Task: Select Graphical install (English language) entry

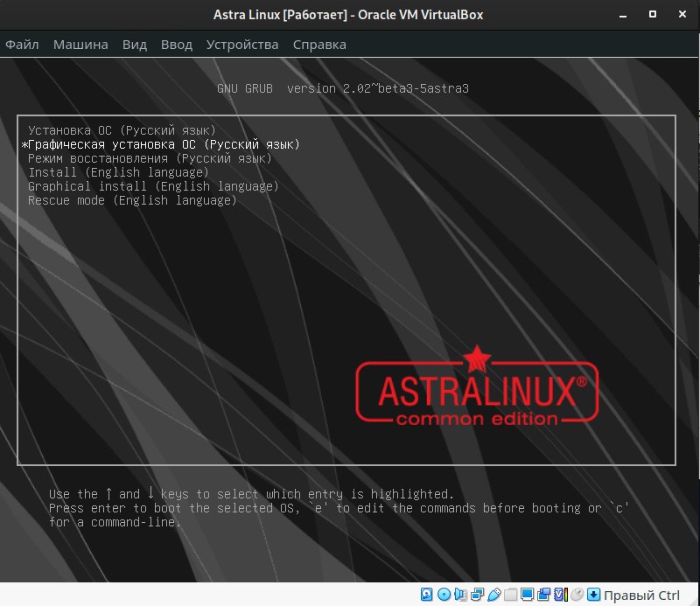Action: [x=153, y=186]
